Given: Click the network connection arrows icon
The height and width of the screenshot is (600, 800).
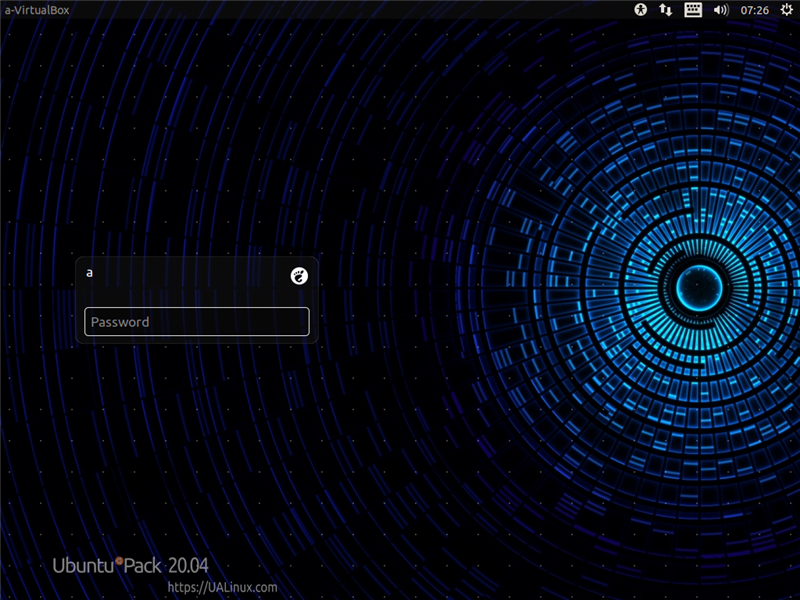Looking at the screenshot, I should tap(666, 10).
